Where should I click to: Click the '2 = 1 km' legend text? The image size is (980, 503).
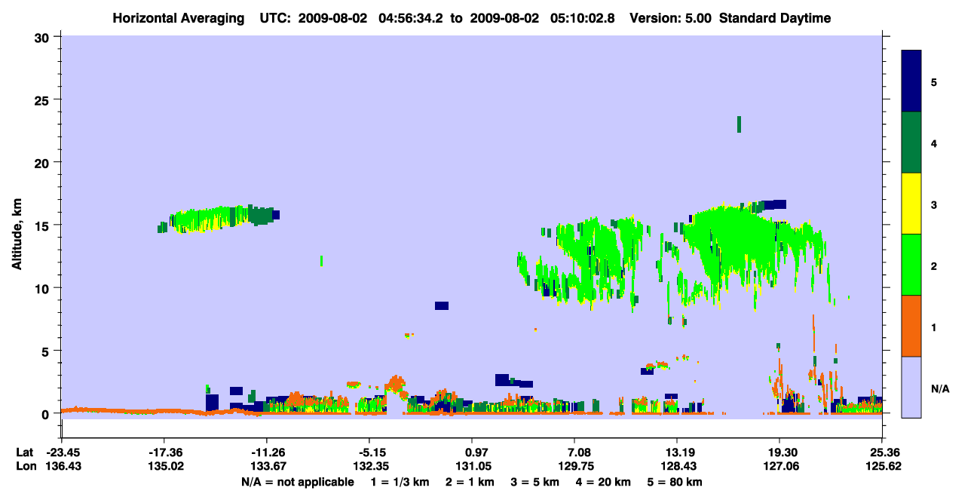(471, 482)
